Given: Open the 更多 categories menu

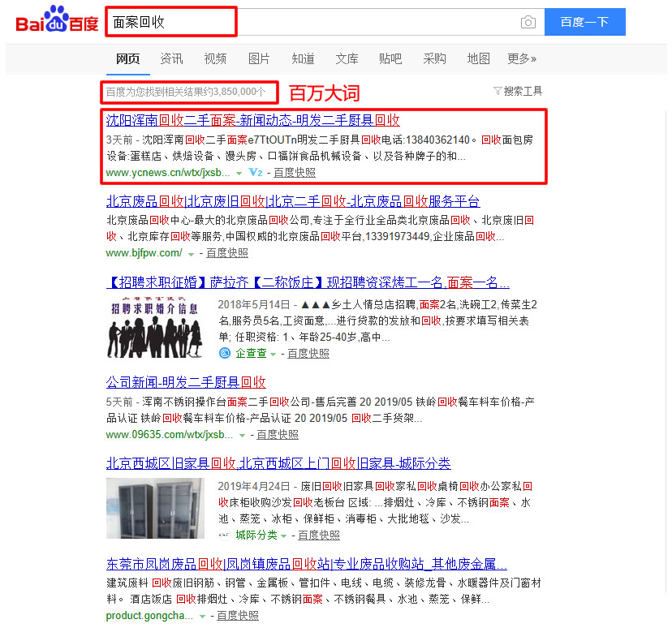Looking at the screenshot, I should (522, 58).
